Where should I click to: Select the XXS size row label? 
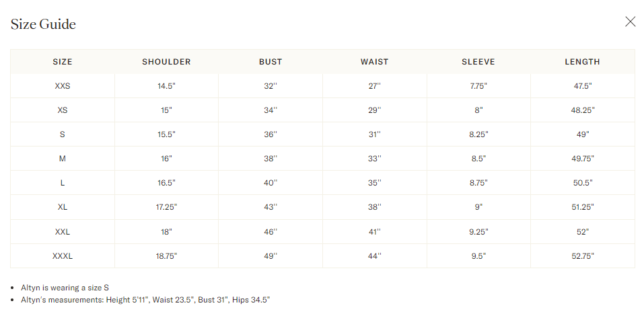point(63,86)
